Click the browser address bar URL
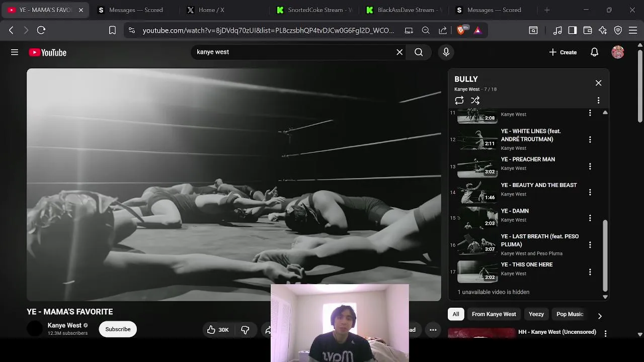 point(268,30)
